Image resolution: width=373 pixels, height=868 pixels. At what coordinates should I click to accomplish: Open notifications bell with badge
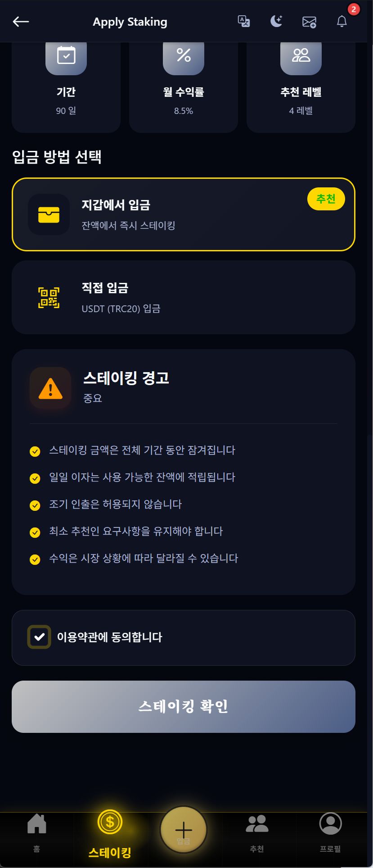[x=342, y=21]
